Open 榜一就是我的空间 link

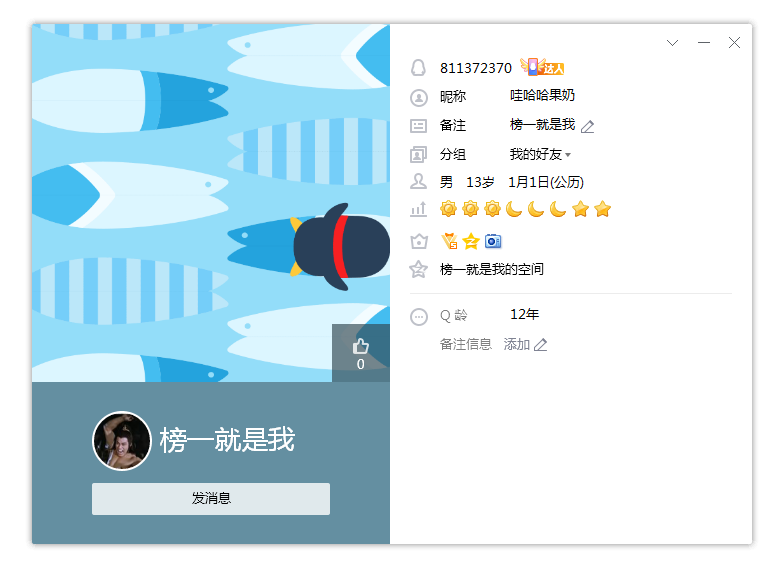(492, 270)
